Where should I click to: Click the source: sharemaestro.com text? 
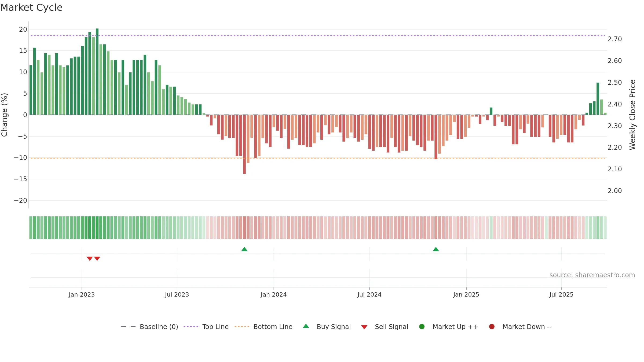pos(592,275)
